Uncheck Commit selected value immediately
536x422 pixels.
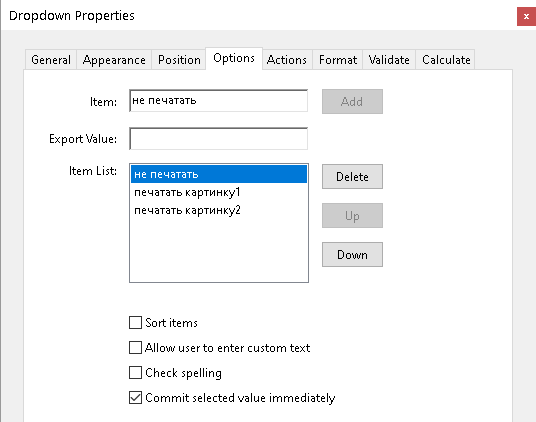[135, 397]
